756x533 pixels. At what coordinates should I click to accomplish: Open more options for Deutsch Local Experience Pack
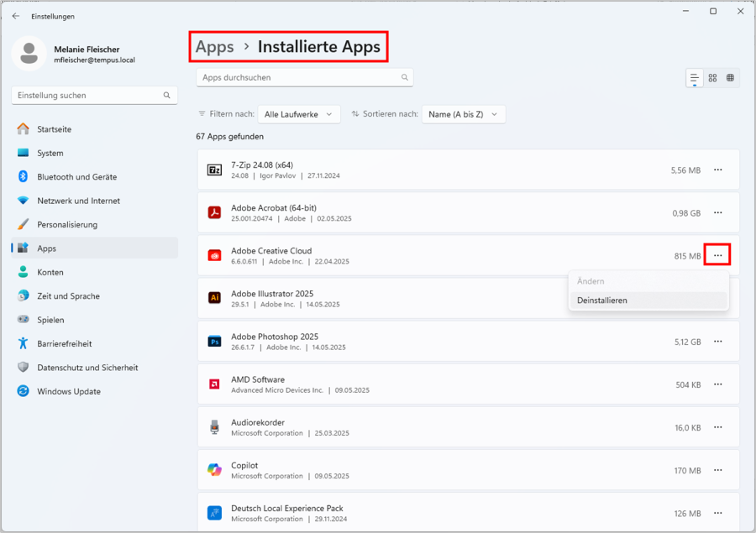tap(718, 513)
